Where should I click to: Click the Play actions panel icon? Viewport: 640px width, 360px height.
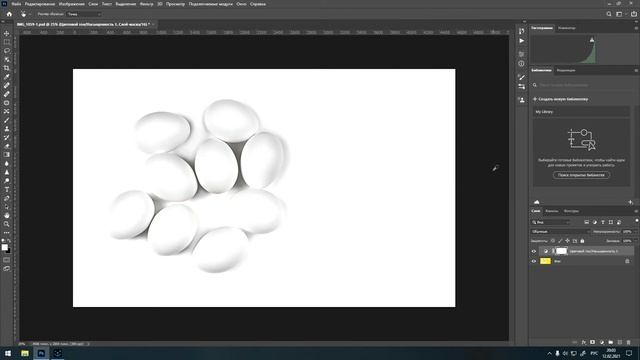pos(522,41)
